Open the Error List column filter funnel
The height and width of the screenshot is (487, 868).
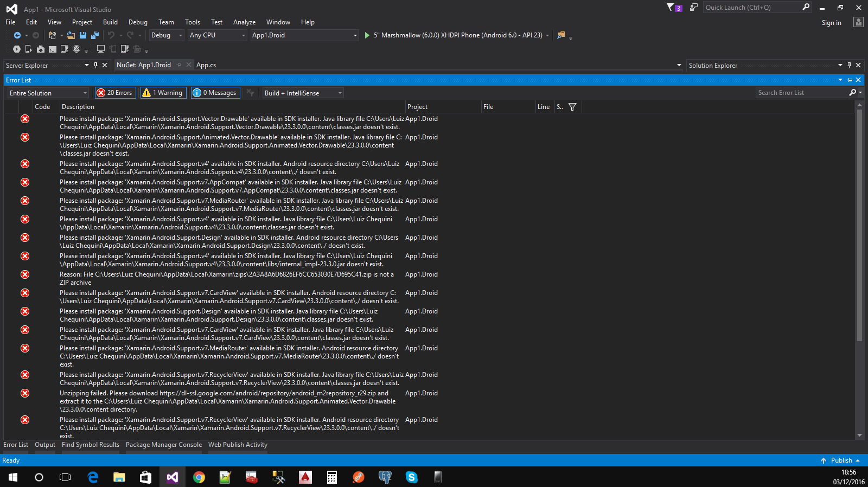[572, 107]
